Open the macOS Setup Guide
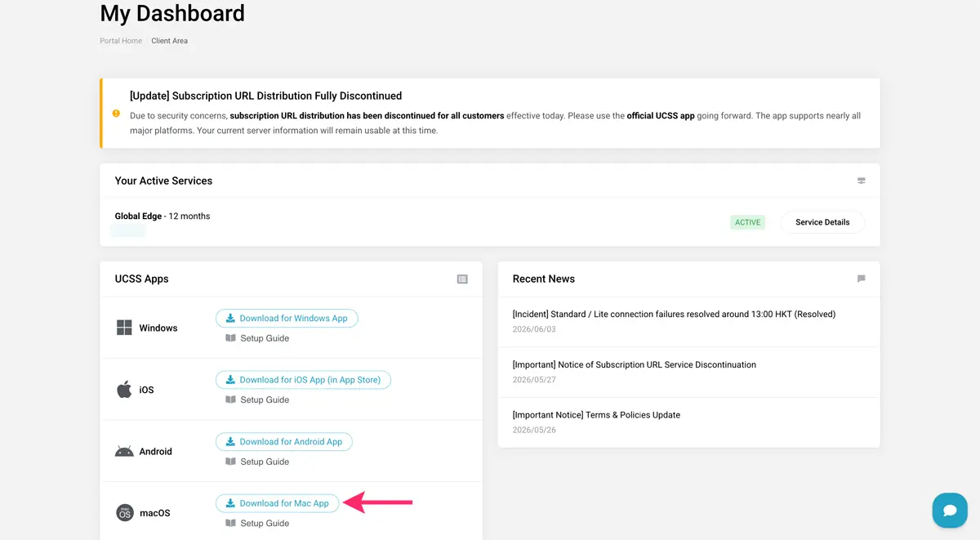The width and height of the screenshot is (980, 540). coord(257,524)
